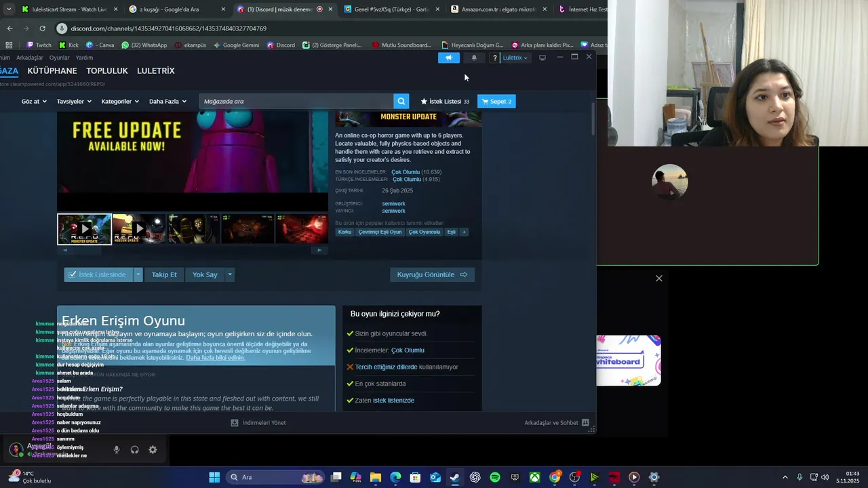Go back in browser history
Image resolution: width=868 pixels, height=488 pixels.
9,28
